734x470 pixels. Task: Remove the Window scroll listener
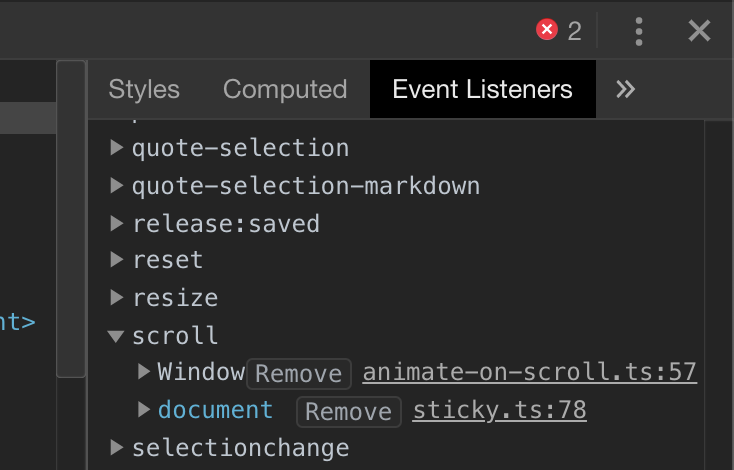(x=299, y=374)
